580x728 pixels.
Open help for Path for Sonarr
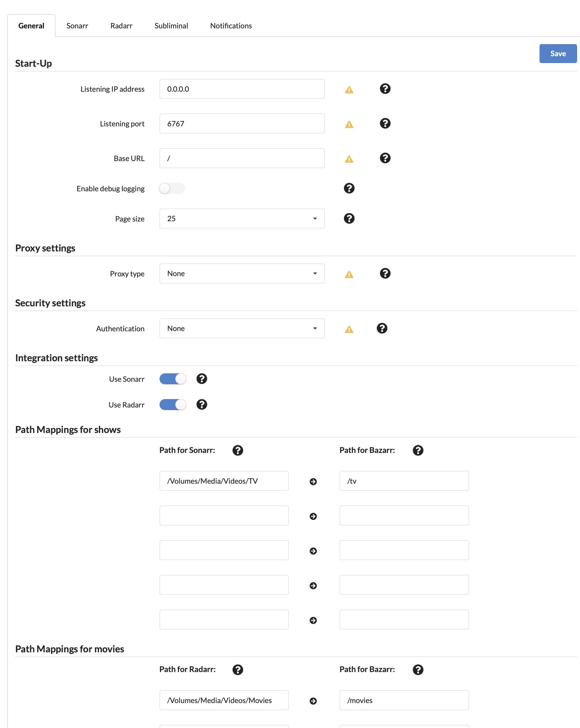tap(238, 450)
